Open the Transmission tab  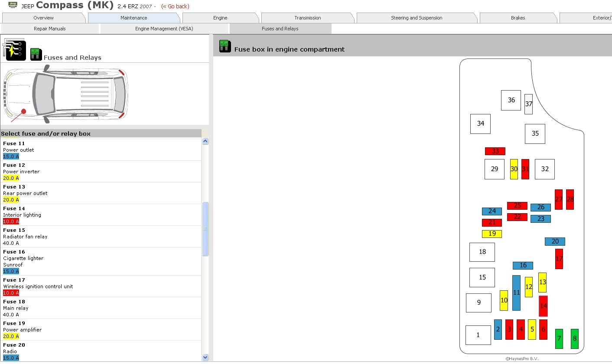(x=308, y=18)
